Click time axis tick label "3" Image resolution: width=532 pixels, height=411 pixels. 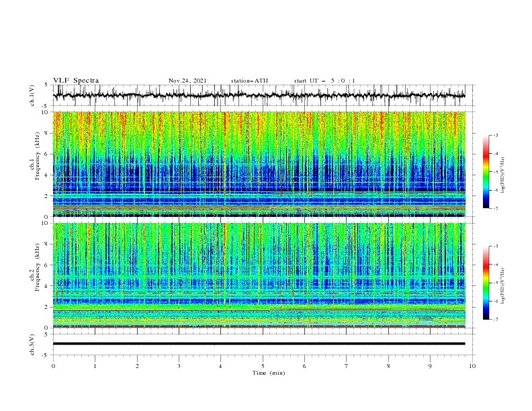coord(179,366)
